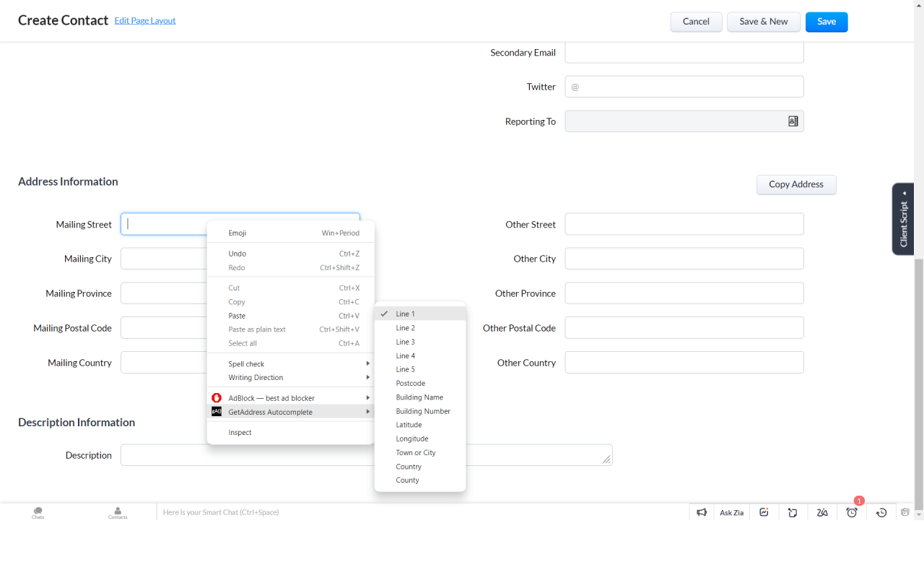Open Contacts in the chat bar

pos(117,512)
